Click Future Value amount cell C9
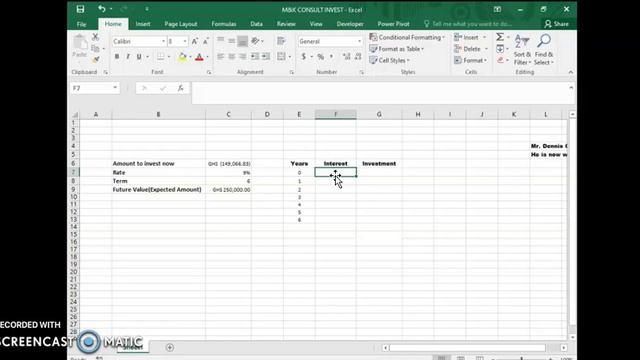640x360 pixels. point(229,190)
